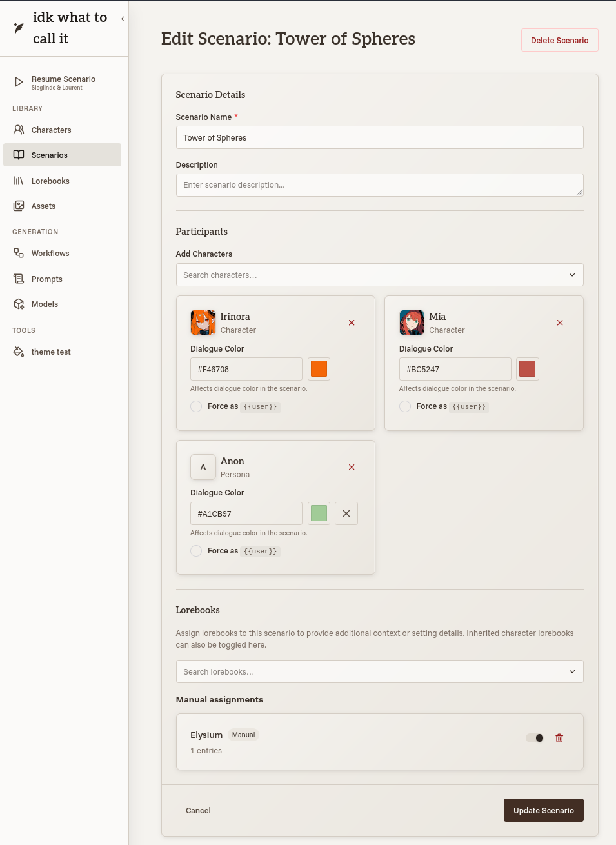This screenshot has height=845, width=616.
Task: Click Update Scenario button
Action: [543, 810]
